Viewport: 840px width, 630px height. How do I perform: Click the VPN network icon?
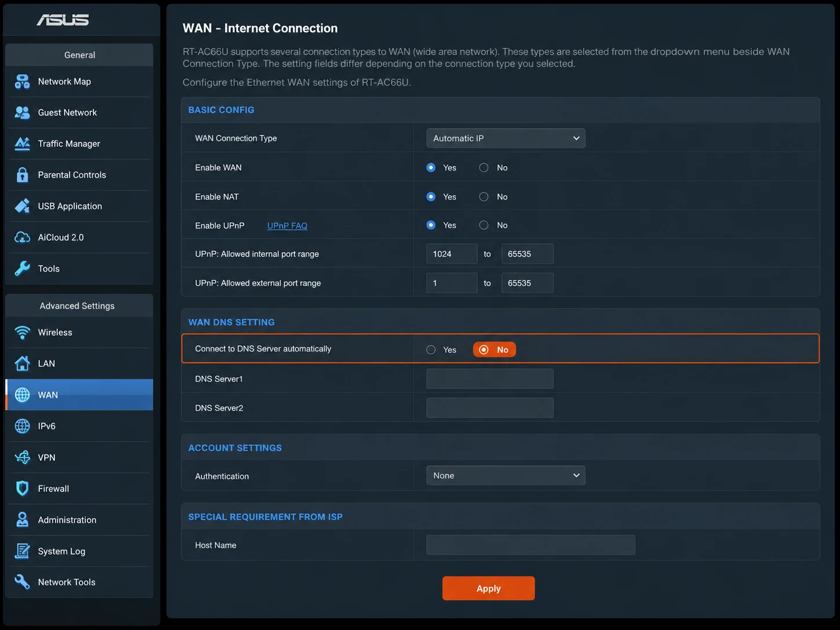(x=22, y=458)
